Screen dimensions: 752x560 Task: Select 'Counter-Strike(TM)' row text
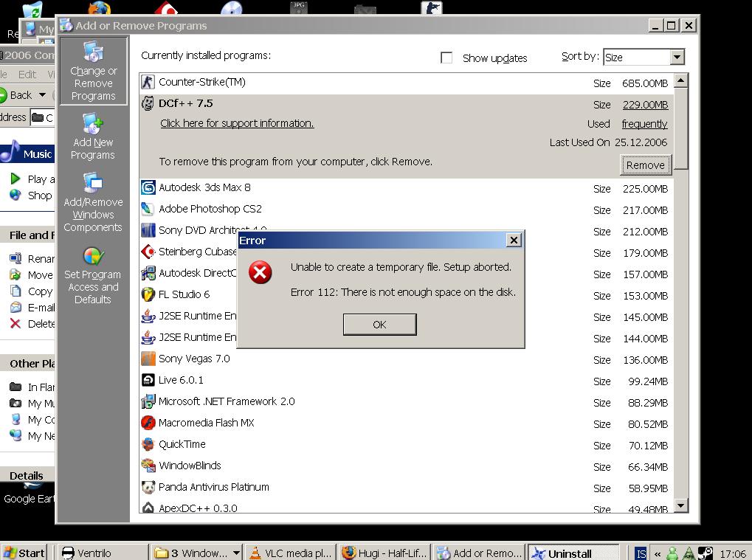click(202, 82)
